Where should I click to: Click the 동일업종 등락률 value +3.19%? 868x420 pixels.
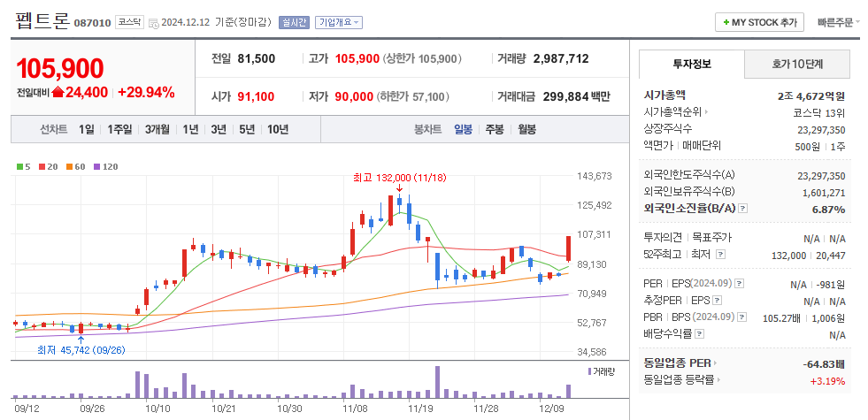click(827, 381)
